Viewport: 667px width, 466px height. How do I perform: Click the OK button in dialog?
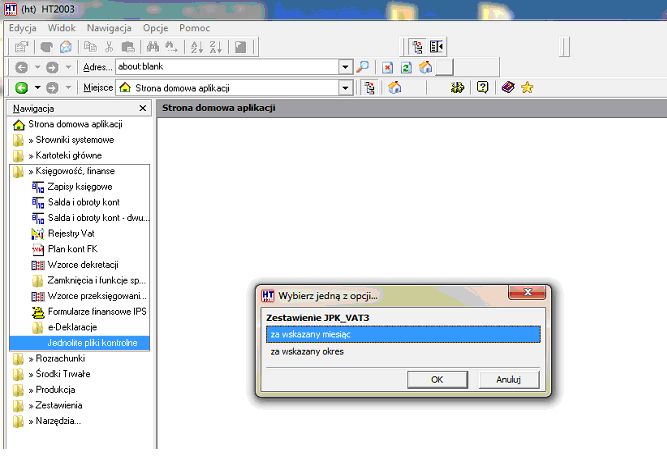click(x=437, y=379)
